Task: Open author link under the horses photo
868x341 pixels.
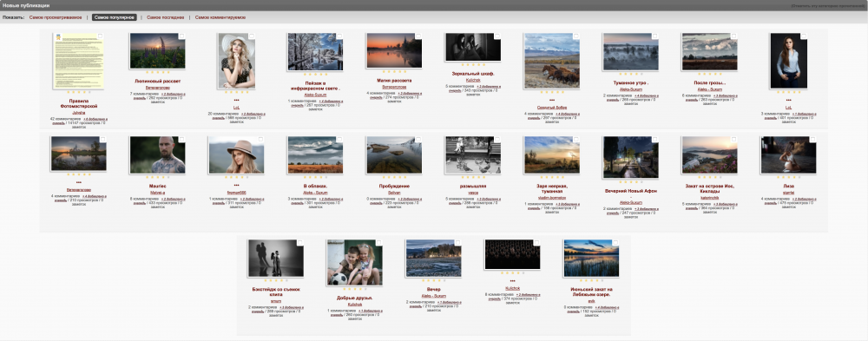Action: (552, 108)
